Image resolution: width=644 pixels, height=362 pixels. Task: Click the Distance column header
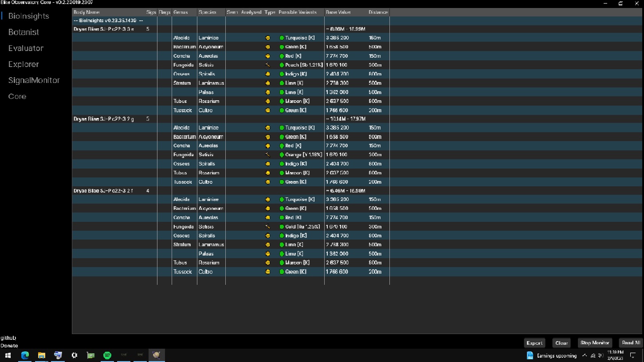[x=378, y=12]
